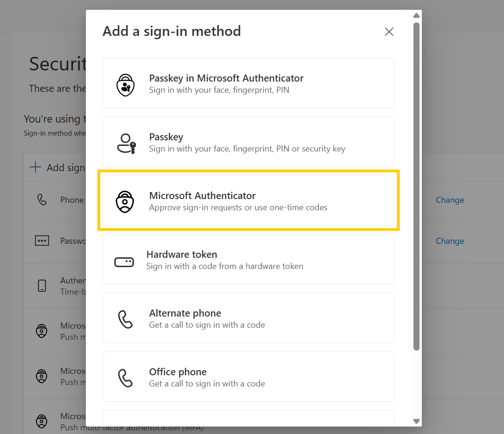The width and height of the screenshot is (504, 434).
Task: Click "Get a call to sign in" under Office phone
Action: (x=207, y=384)
